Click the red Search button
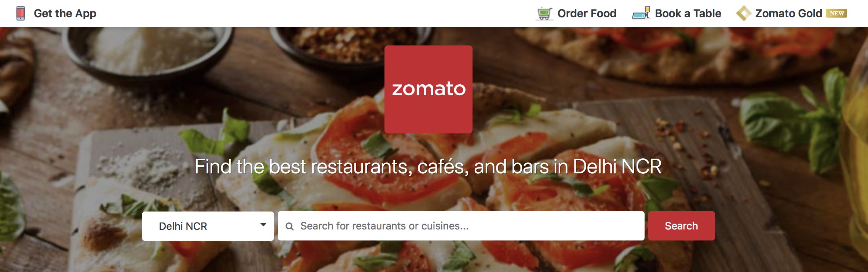Viewport: 868px width, 272px height. pyautogui.click(x=681, y=226)
